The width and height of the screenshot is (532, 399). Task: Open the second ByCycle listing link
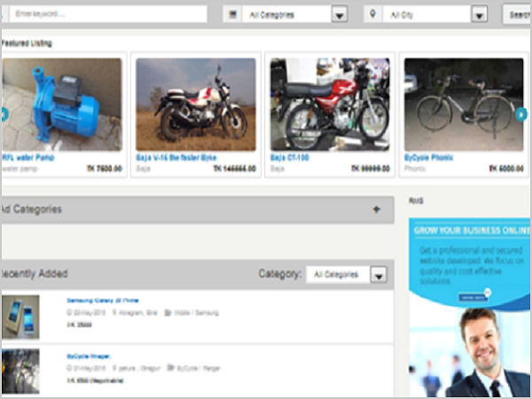[89, 356]
